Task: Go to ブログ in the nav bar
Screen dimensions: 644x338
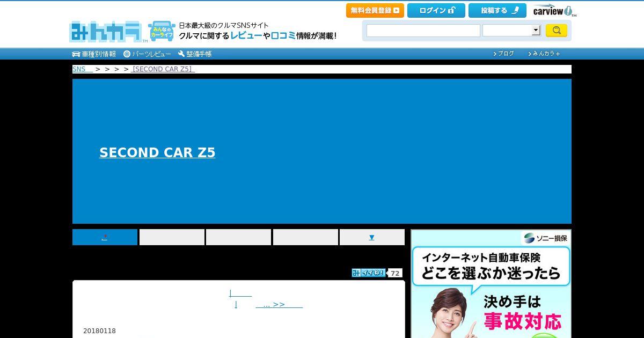Action: [x=503, y=54]
